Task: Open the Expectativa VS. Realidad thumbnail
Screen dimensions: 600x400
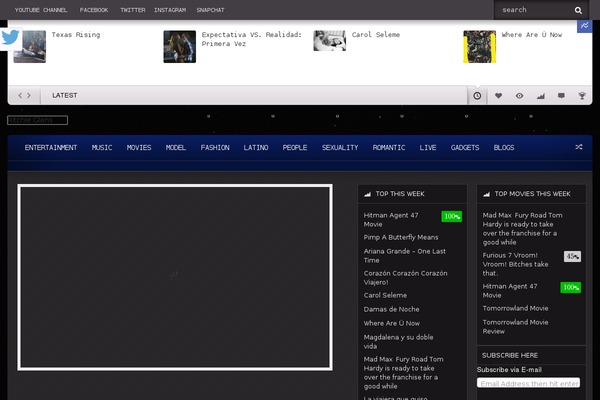Action: [179, 47]
